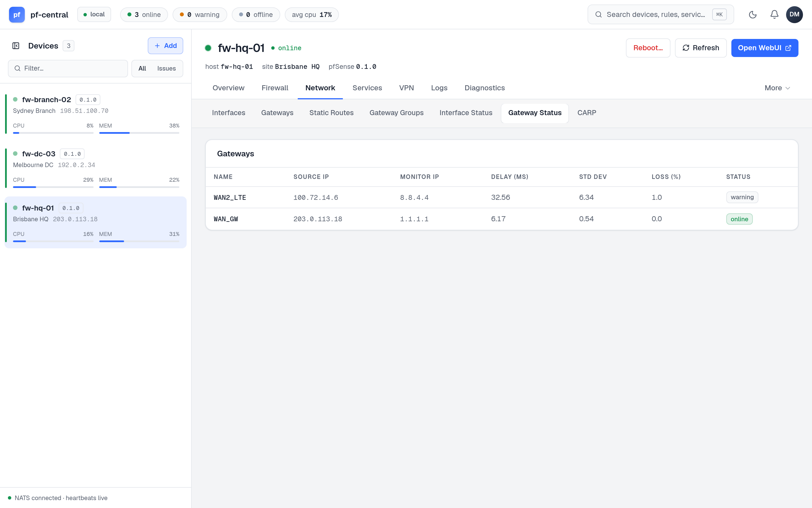Image resolution: width=812 pixels, height=508 pixels.
Task: Click the Reboot... button
Action: click(x=648, y=48)
